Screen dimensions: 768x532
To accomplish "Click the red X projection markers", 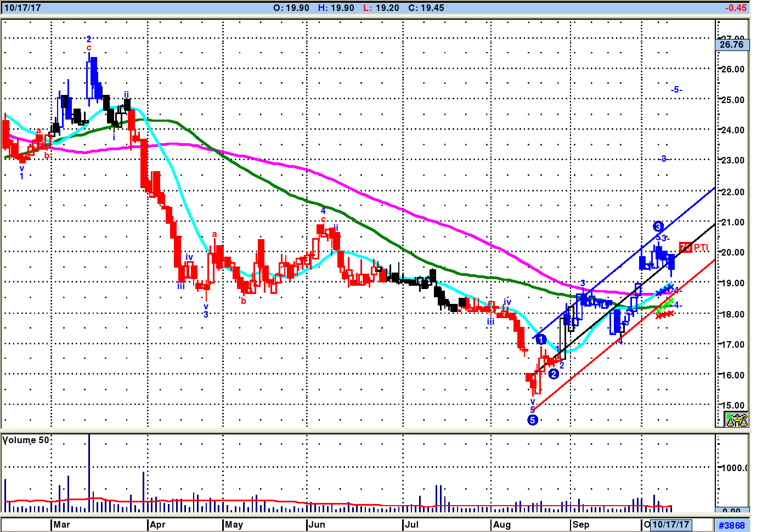I will pyautogui.click(x=664, y=315).
